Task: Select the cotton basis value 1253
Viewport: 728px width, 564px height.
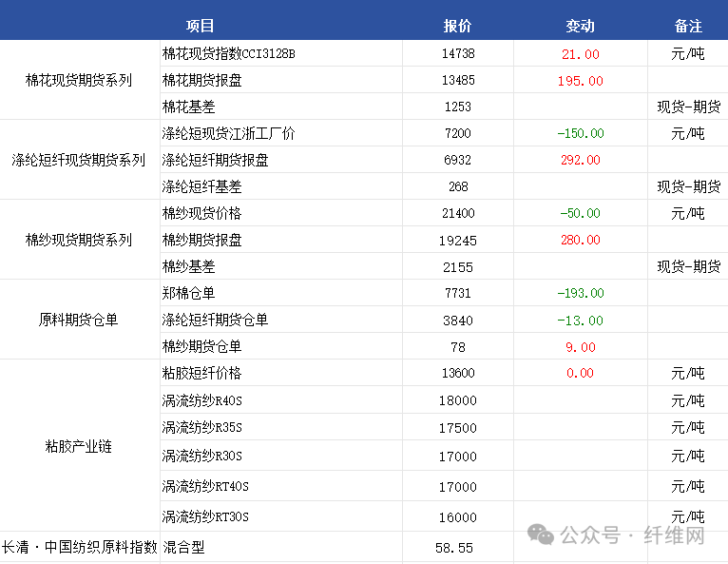Action: (x=458, y=107)
